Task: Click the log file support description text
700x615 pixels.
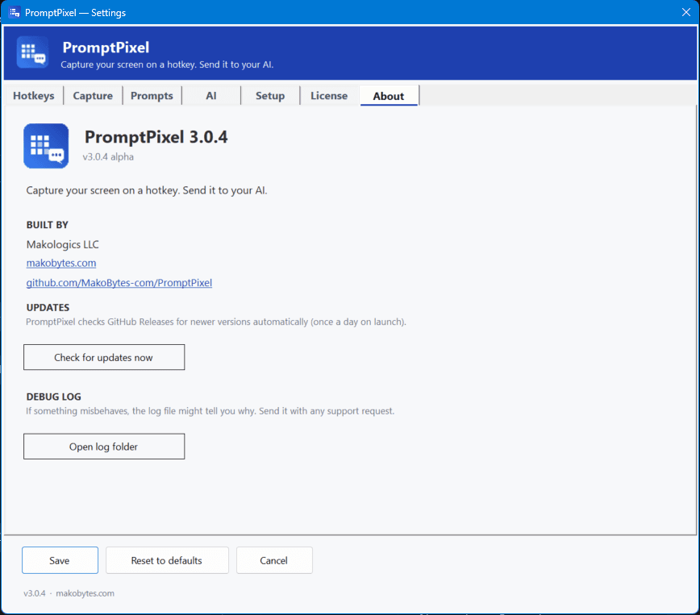Action: (x=210, y=410)
